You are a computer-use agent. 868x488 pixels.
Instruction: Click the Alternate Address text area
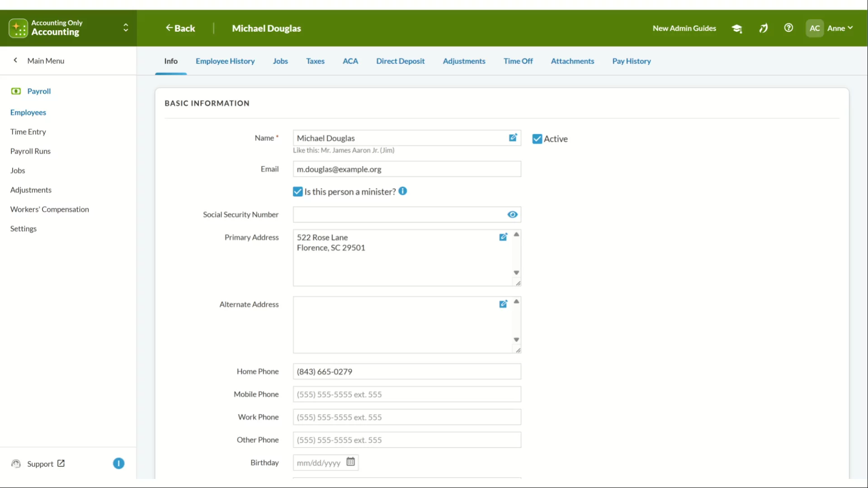point(407,325)
